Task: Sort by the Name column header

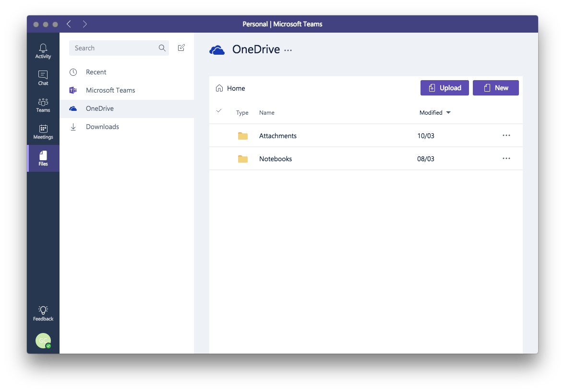Action: click(266, 113)
